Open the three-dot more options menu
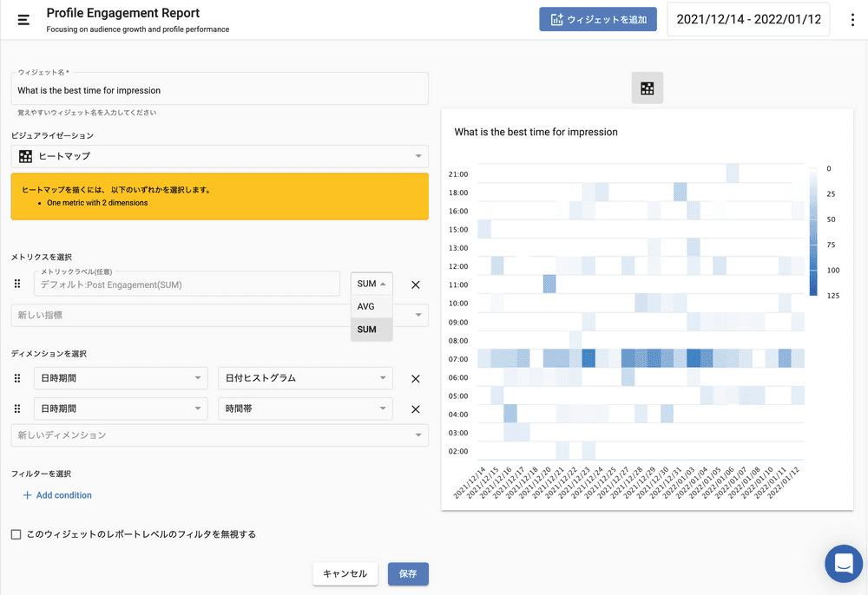Viewport: 868px width, 595px height. coord(852,20)
